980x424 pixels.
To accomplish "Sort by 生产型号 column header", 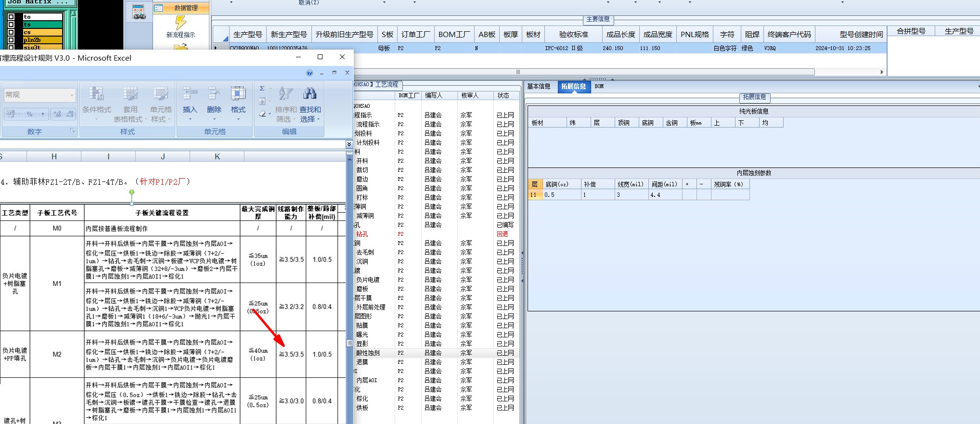I will 247,35.
